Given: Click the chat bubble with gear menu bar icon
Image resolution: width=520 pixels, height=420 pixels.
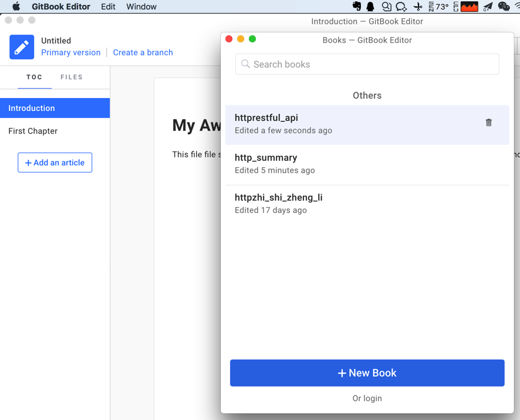Looking at the screenshot, I should coord(401,6).
